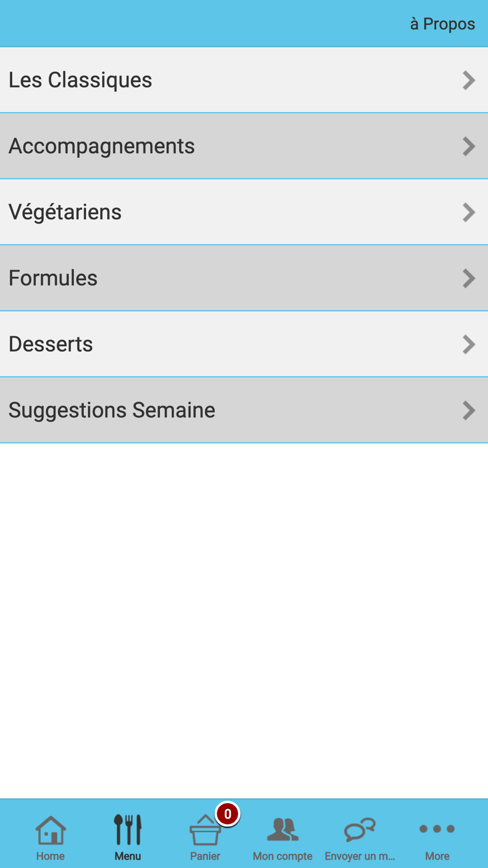
Task: Open the Panier basket icon
Action: point(205,830)
